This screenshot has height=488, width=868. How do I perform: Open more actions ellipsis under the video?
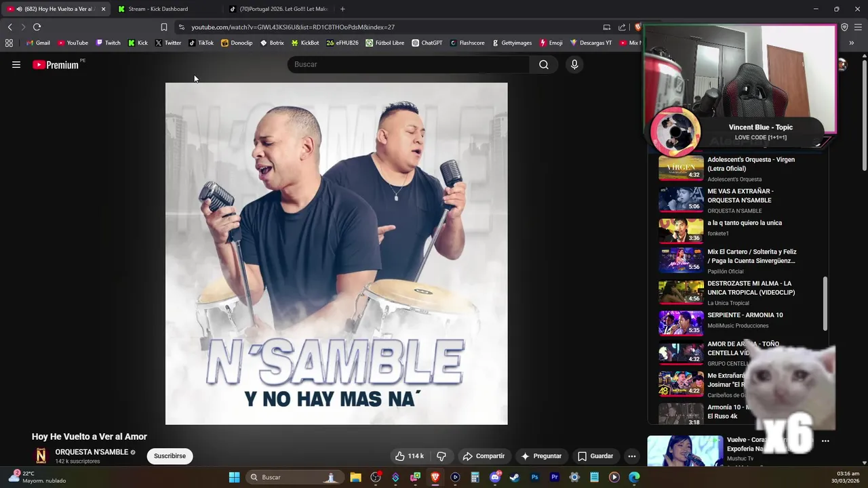click(631, 456)
